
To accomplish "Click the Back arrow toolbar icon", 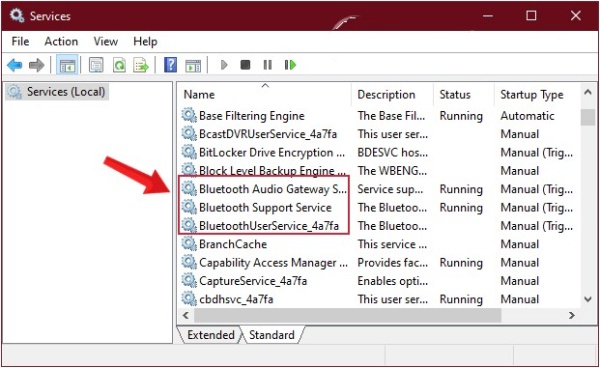I will (x=15, y=65).
